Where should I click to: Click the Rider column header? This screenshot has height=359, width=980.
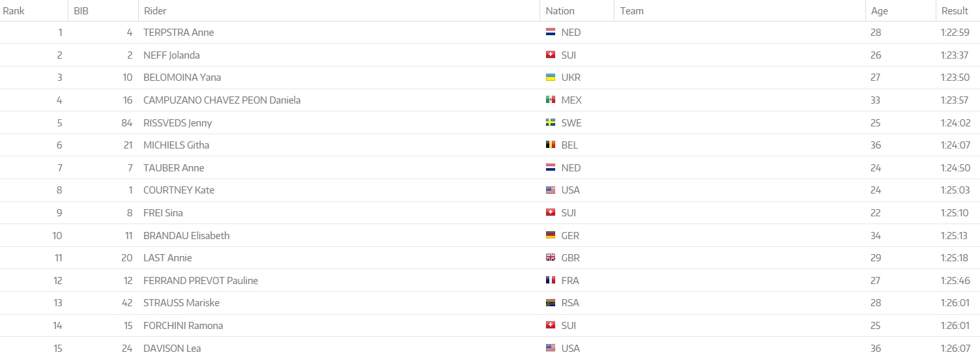click(x=154, y=11)
